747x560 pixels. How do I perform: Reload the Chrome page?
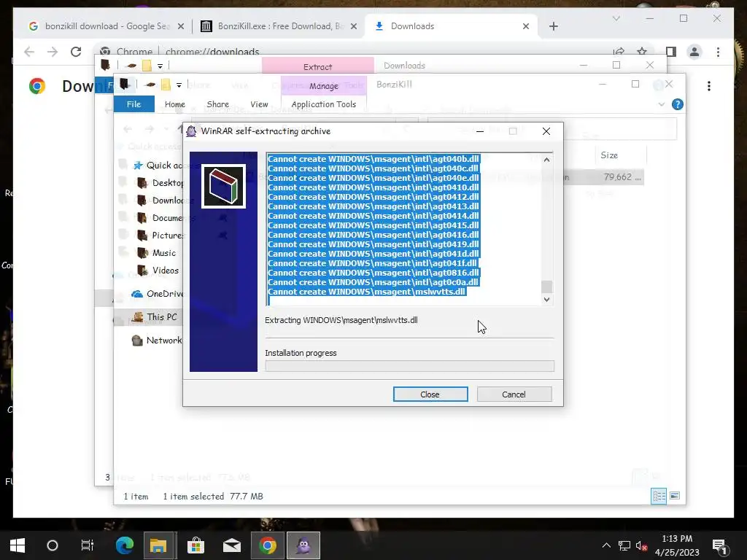76,52
